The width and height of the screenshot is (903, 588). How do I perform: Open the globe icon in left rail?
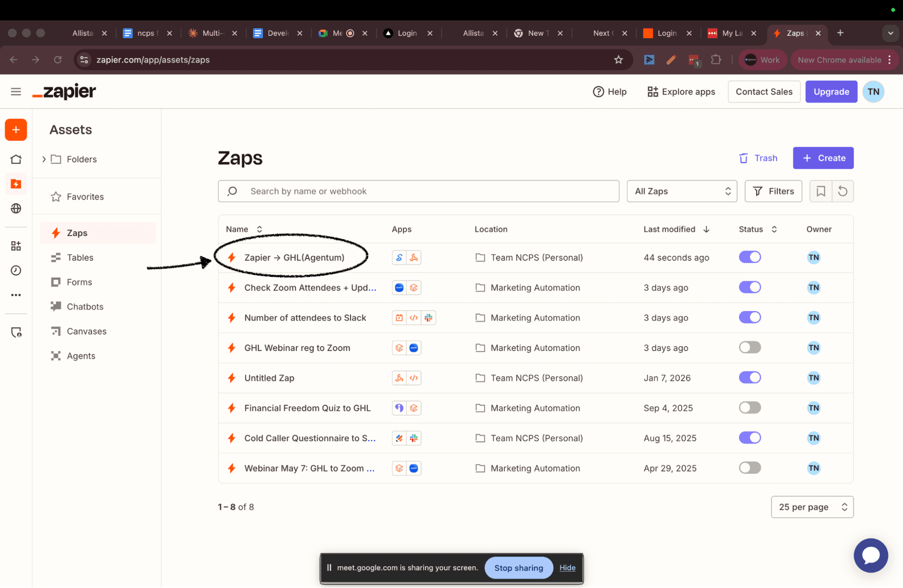pyautogui.click(x=16, y=208)
